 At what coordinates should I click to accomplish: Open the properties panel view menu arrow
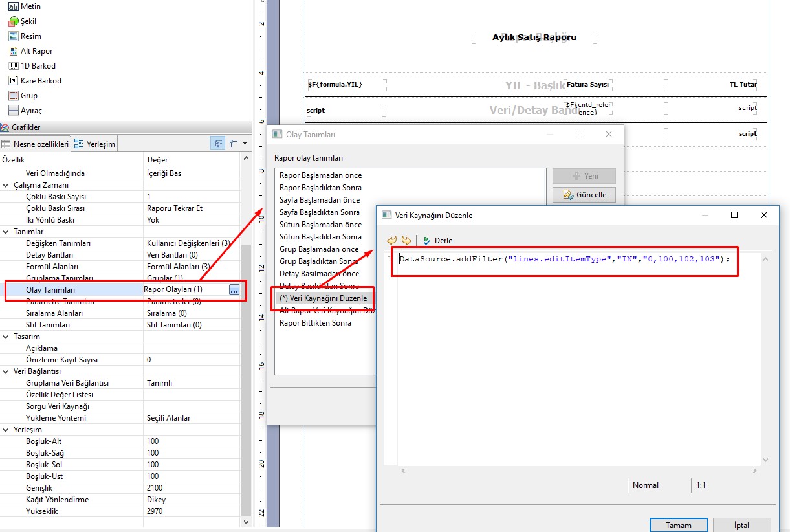(x=245, y=144)
